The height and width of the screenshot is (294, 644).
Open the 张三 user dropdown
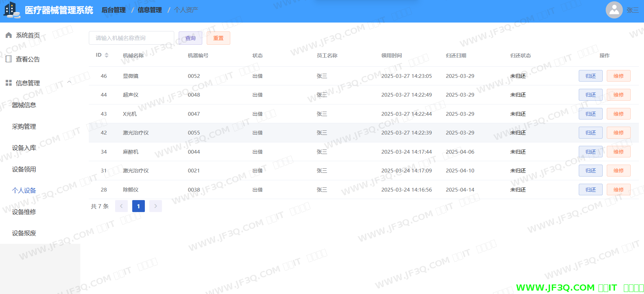tap(632, 10)
